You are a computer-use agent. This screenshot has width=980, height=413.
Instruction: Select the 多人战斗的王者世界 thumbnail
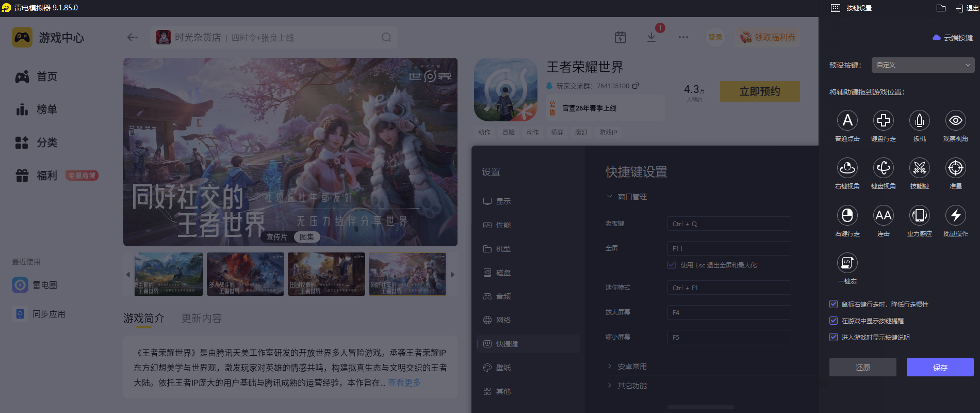[x=246, y=274]
